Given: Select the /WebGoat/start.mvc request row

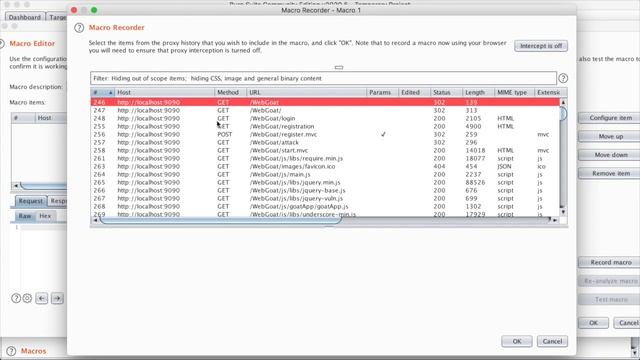Looking at the screenshot, I should coord(325,151).
